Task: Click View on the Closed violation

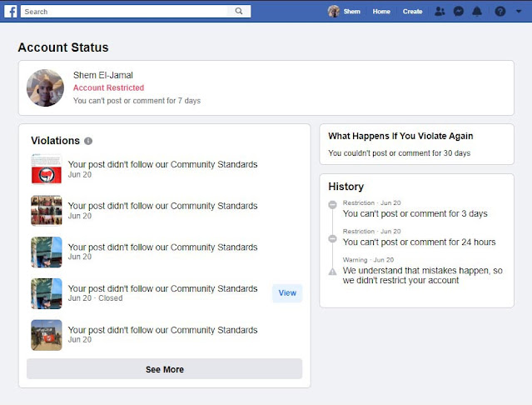Action: point(287,293)
